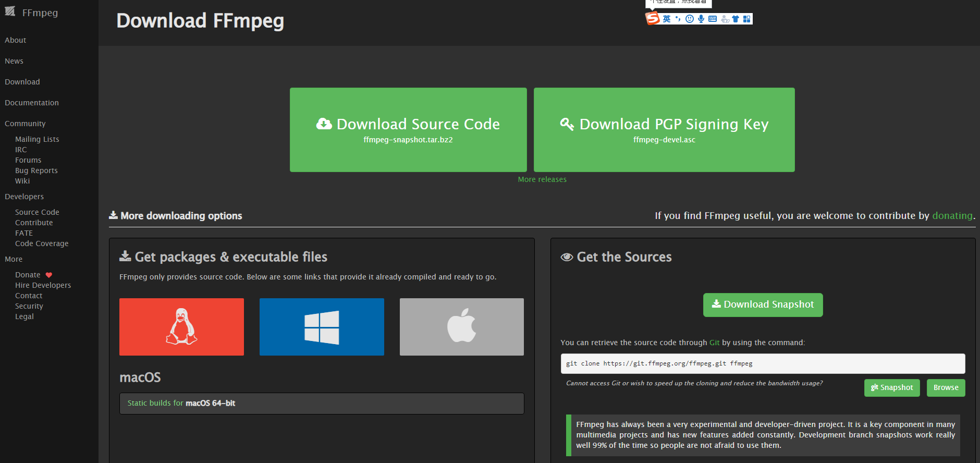Open the Donate sidebar link
980x463 pixels.
point(28,275)
